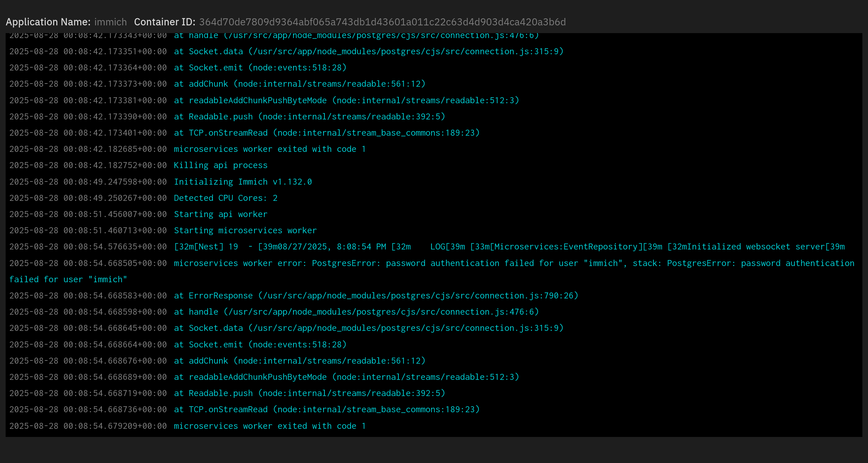This screenshot has width=868, height=463.
Task: Click the "Detected CPU Cores: 2" log line
Action: (x=225, y=198)
